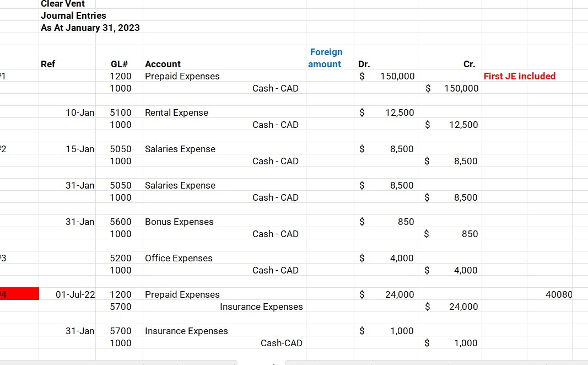Screen dimensions: 588x365
Task: Select the Cash-CAD cell in the last row
Action: coord(224,343)
